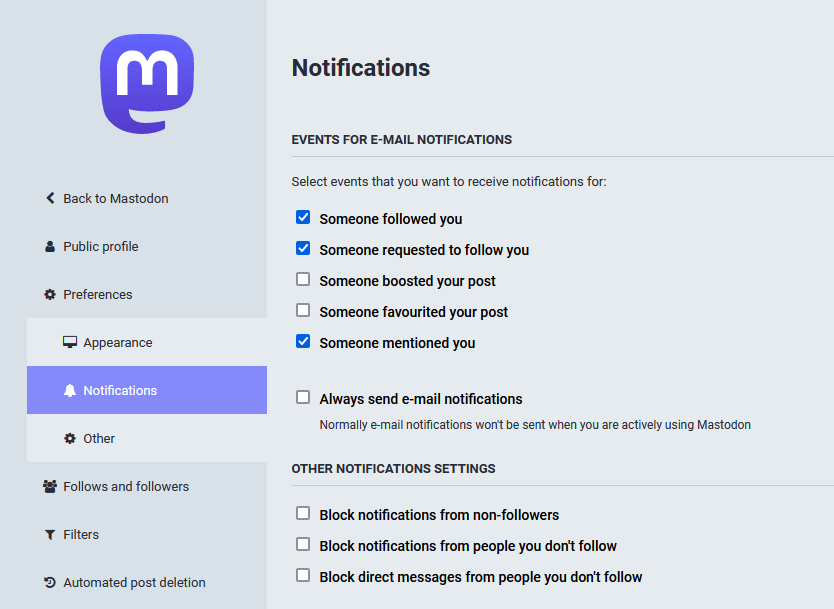The height and width of the screenshot is (609, 834).
Task: Enable Someone boosted your post notifications
Action: [303, 279]
